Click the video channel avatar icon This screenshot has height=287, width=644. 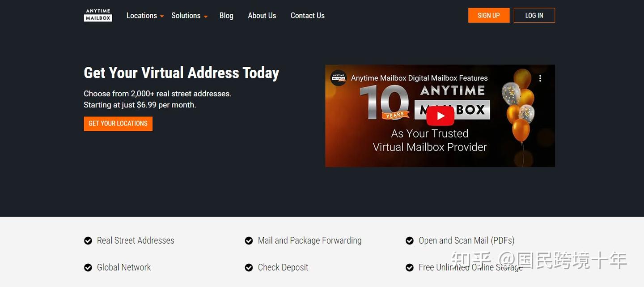[339, 78]
